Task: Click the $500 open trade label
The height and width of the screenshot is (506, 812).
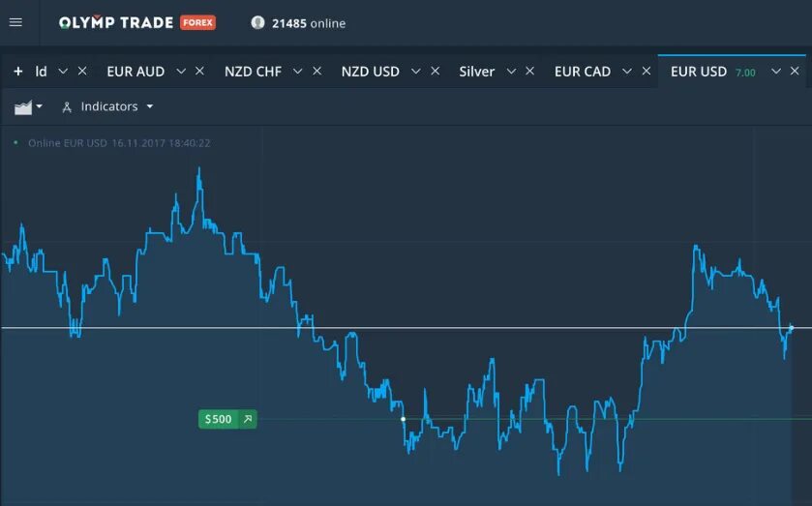Action: pos(218,419)
